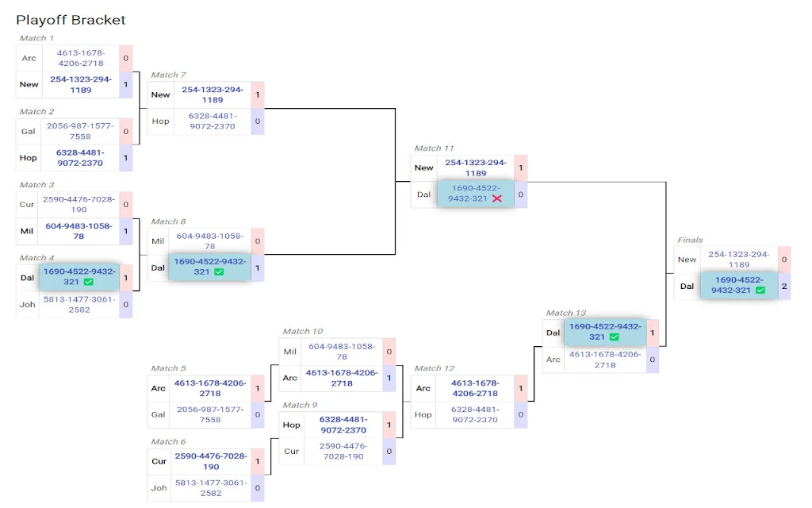This screenshot has width=812, height=508.
Task: Select Hop ID 6328-4481-9072-2370 in Match 7
Action: (x=213, y=121)
